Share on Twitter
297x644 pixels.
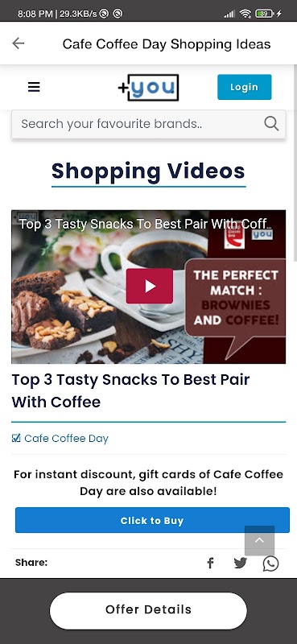(241, 563)
